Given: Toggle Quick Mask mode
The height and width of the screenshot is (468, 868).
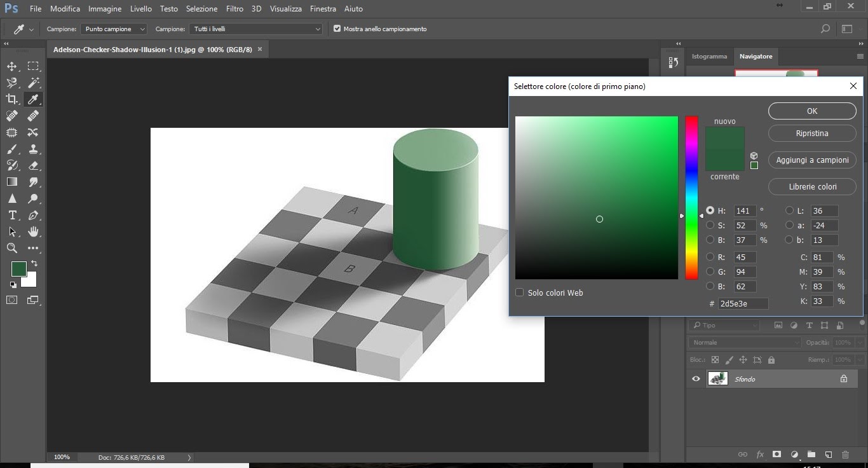Looking at the screenshot, I should click(x=12, y=300).
